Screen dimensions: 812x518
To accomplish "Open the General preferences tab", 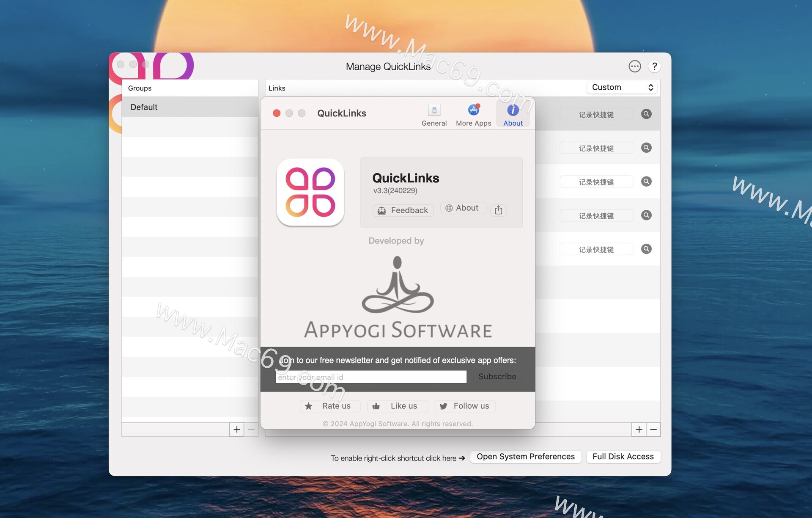I will pos(434,115).
